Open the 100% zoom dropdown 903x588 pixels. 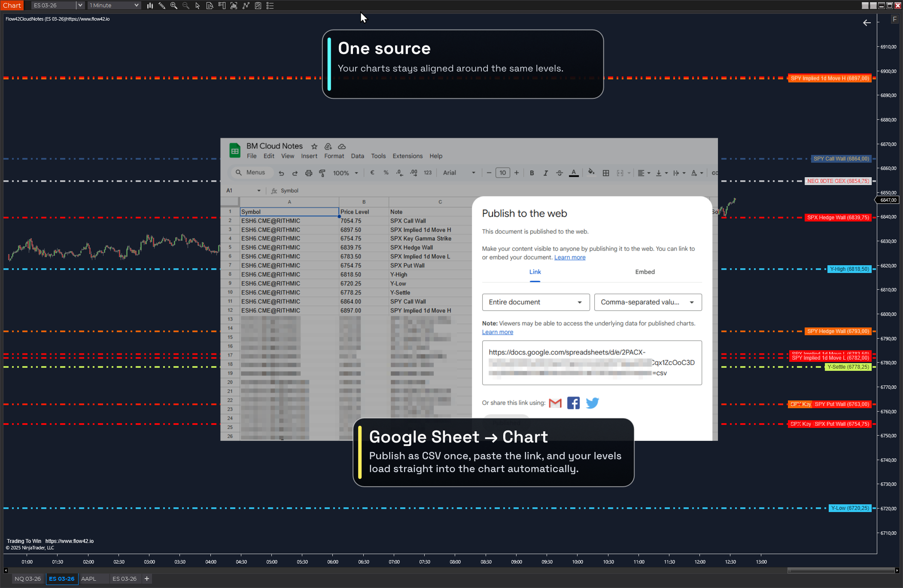346,173
